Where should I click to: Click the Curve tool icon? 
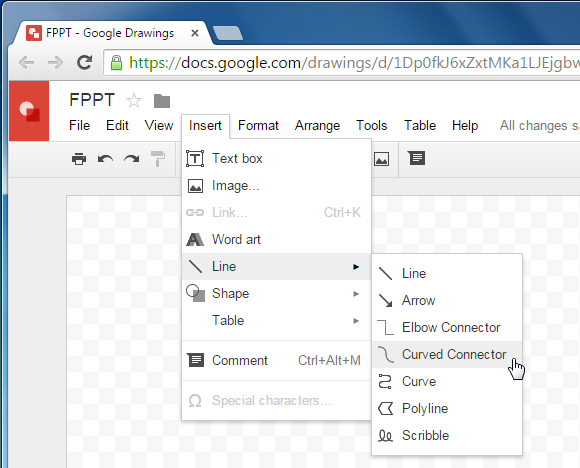pyautogui.click(x=385, y=381)
